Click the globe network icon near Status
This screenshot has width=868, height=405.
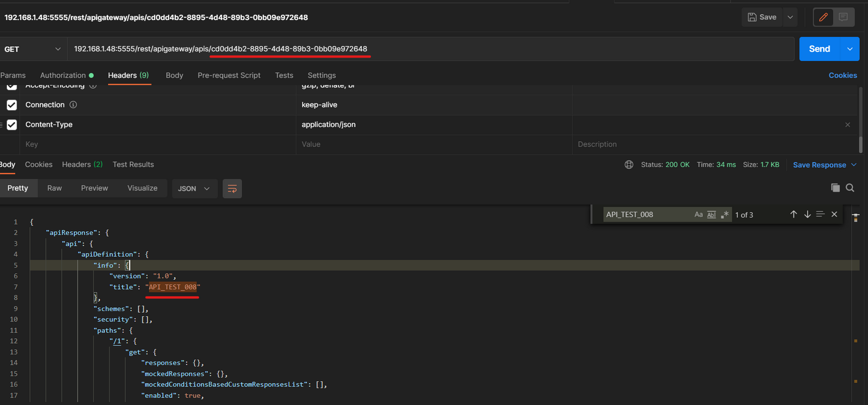point(629,164)
